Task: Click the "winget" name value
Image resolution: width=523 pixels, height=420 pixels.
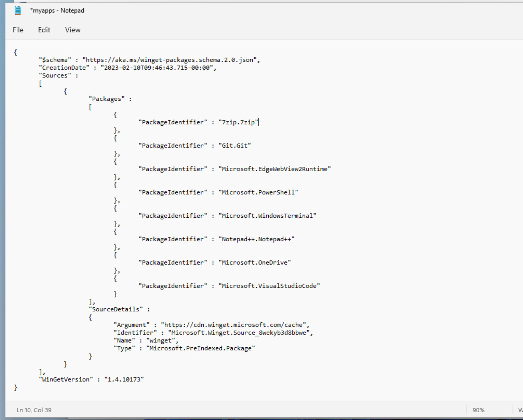Action: pos(161,340)
